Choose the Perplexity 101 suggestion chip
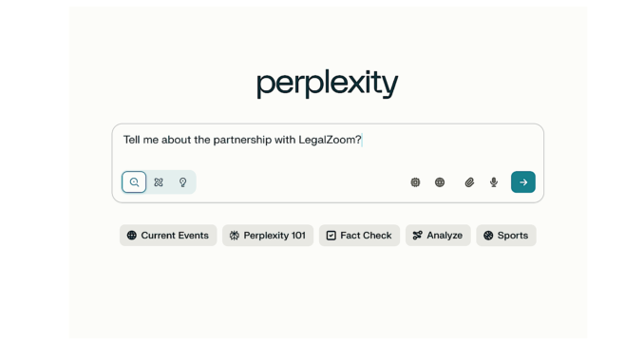 point(268,236)
